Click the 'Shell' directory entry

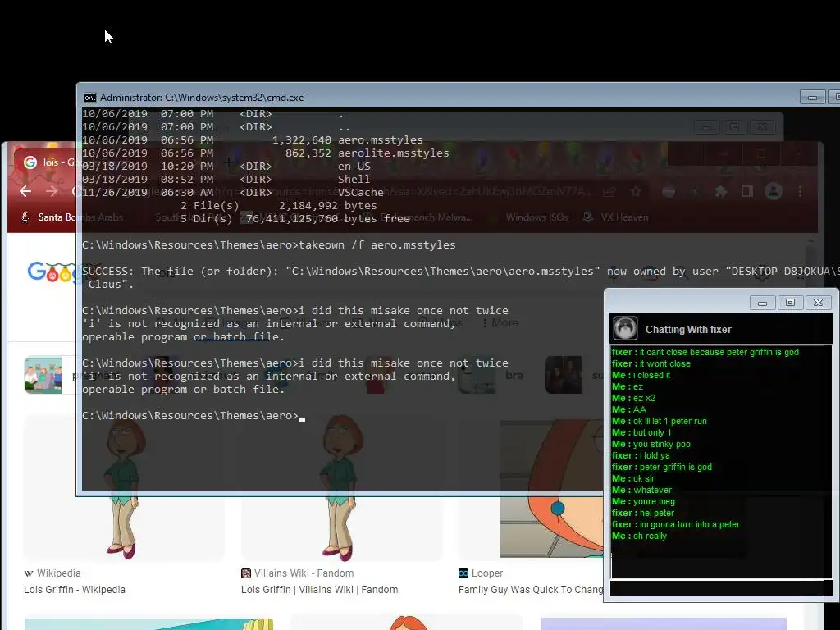coord(354,180)
